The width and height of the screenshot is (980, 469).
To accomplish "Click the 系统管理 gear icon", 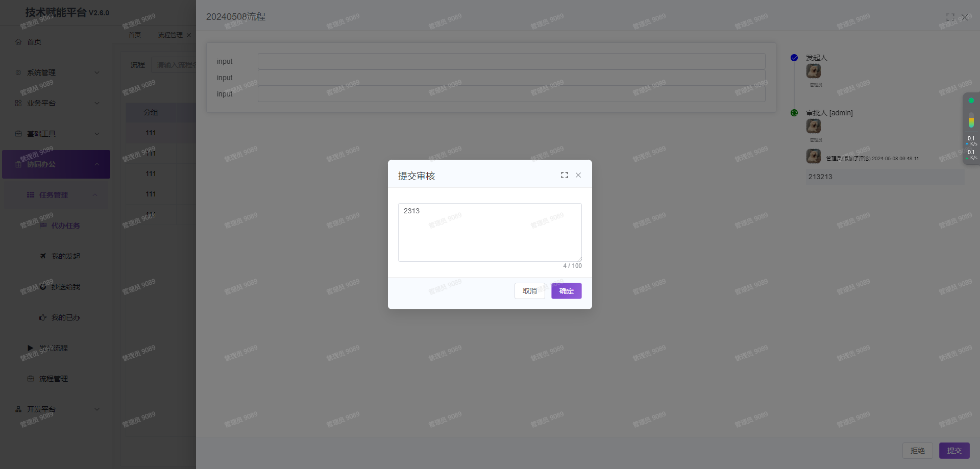I will coord(17,72).
